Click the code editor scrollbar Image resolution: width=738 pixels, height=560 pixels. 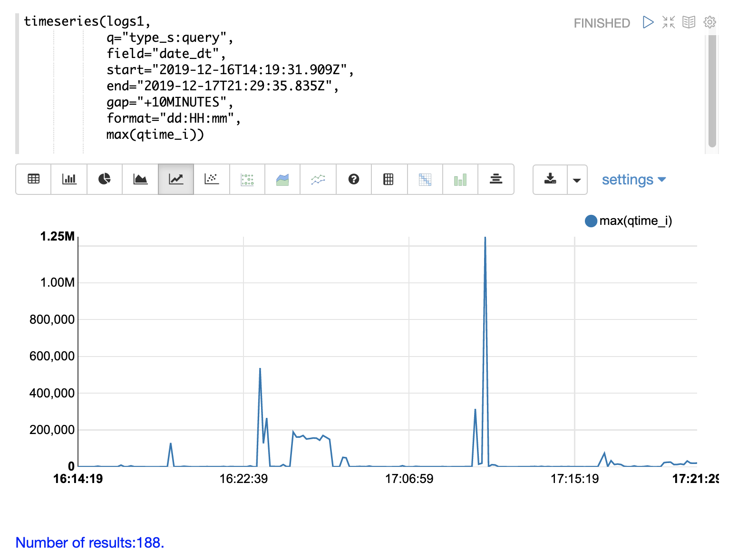click(x=712, y=90)
